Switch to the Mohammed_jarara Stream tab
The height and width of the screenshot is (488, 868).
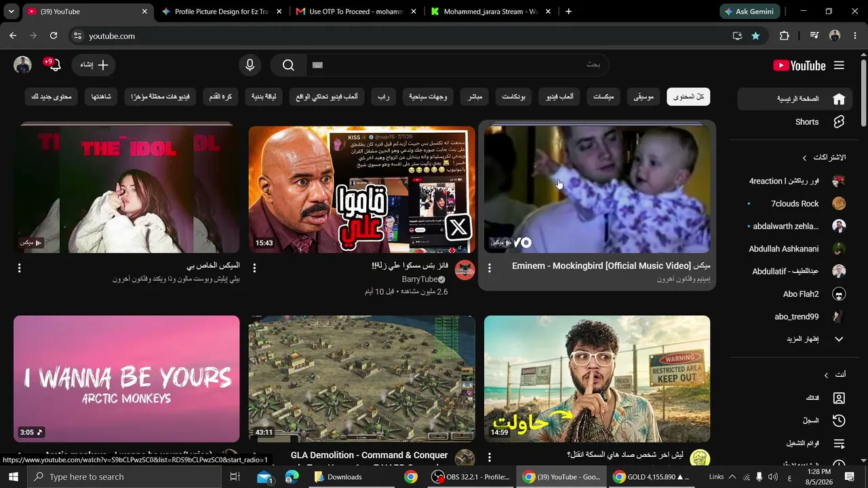click(490, 12)
